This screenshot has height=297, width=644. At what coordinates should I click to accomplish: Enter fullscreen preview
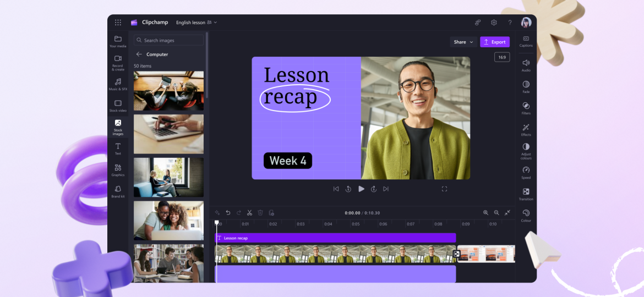(444, 189)
